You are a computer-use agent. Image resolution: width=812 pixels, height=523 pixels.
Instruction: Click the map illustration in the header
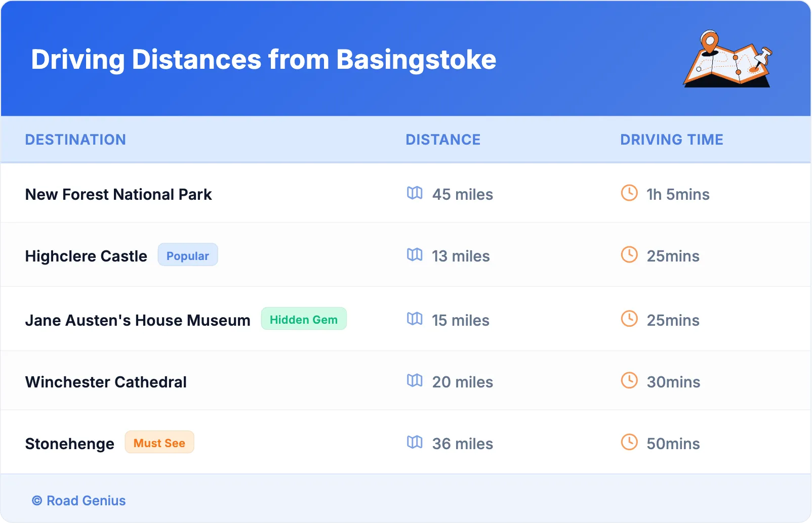727,59
